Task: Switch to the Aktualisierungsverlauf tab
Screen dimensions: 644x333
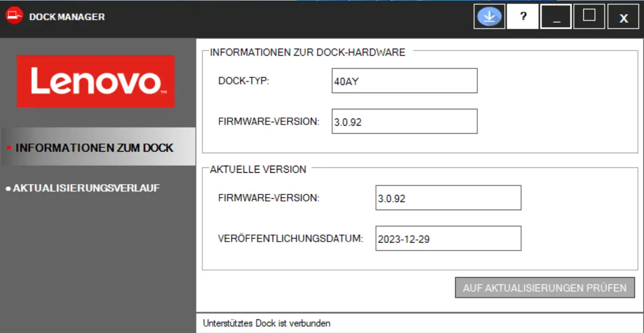Action: tap(87, 188)
